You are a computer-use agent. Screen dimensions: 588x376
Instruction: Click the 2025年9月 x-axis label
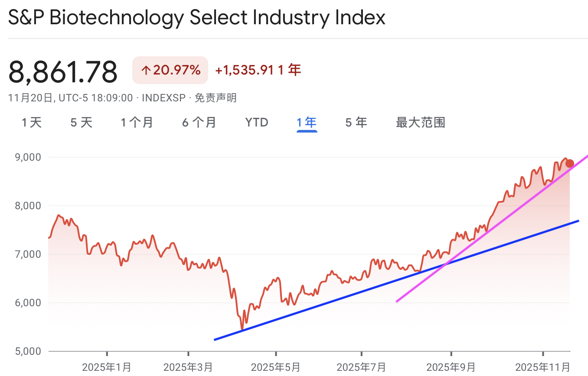pyautogui.click(x=451, y=367)
